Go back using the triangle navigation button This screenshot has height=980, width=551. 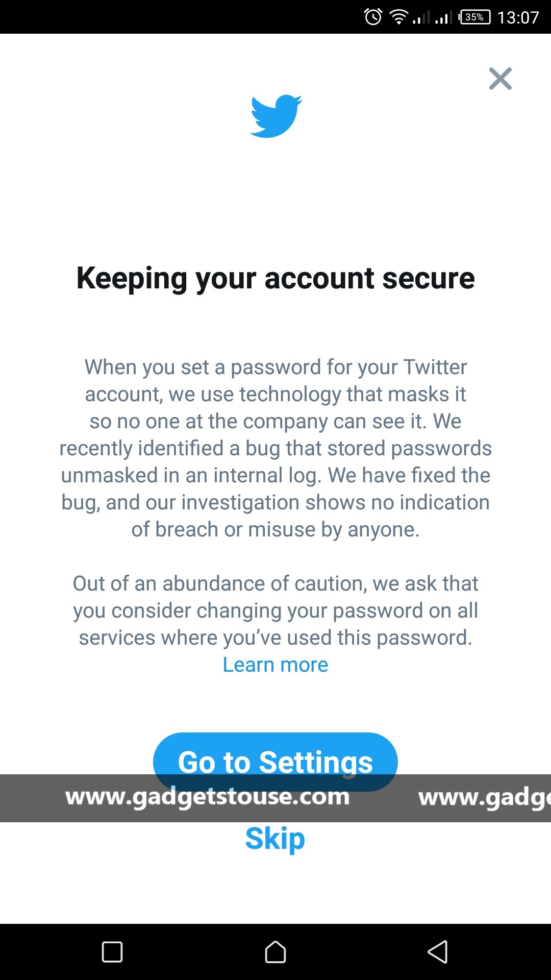point(438,952)
